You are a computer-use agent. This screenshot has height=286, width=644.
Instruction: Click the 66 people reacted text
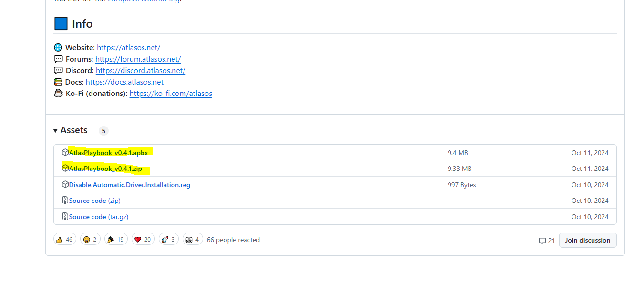click(233, 240)
